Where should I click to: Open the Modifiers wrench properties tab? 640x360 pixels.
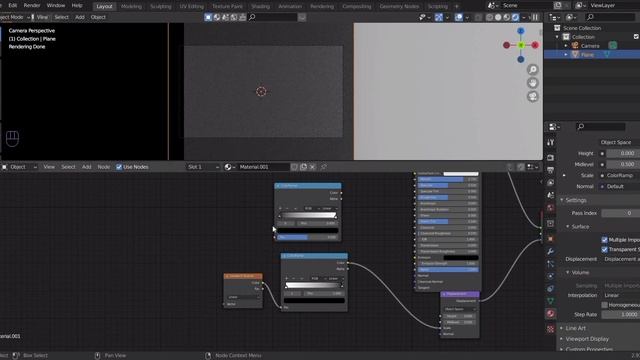[x=550, y=251]
